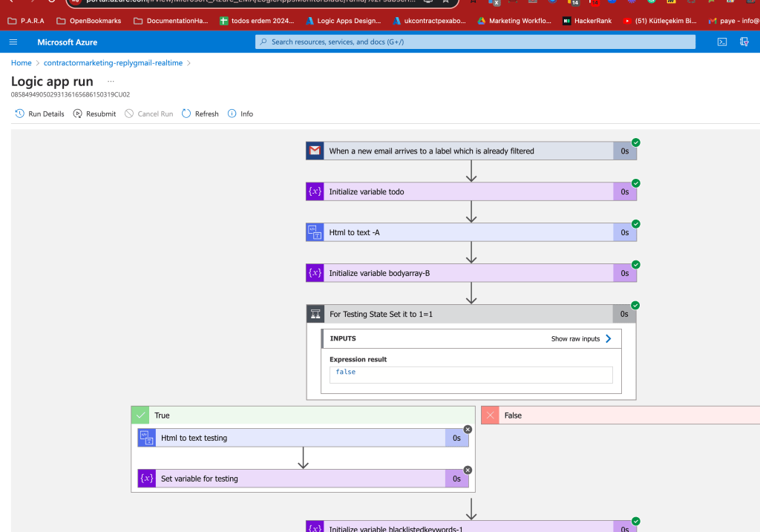Collapse the For Testing State condition header
This screenshot has width=760, height=532.
click(471, 314)
